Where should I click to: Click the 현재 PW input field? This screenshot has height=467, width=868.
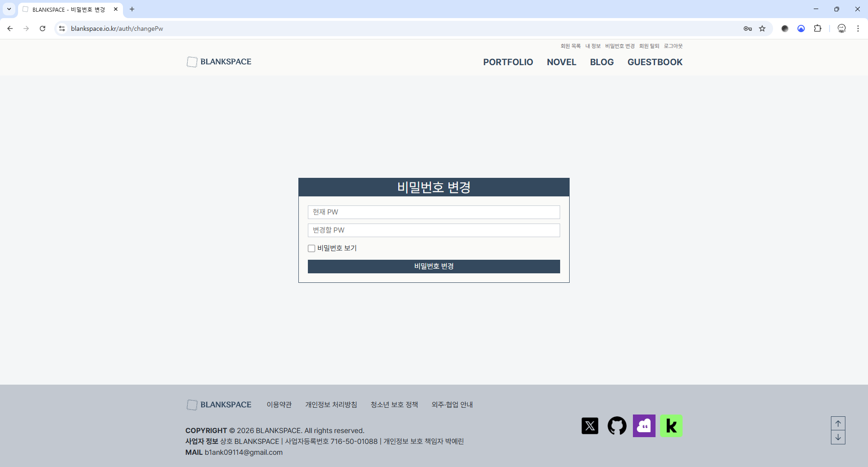434,212
